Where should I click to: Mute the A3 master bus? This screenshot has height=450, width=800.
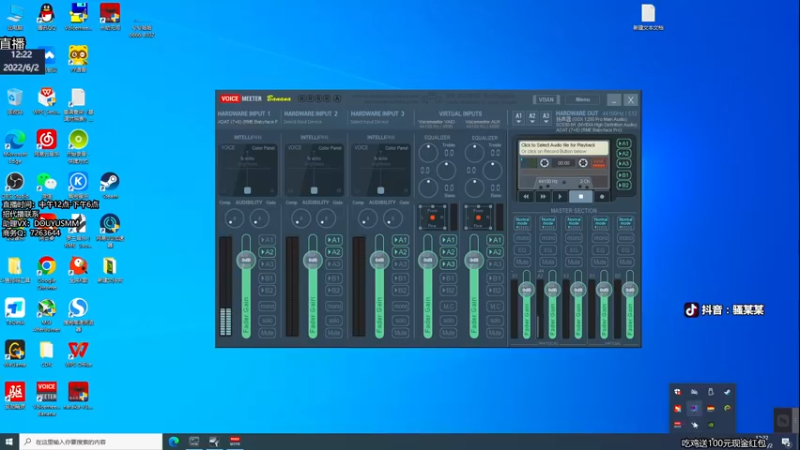pyautogui.click(x=574, y=262)
